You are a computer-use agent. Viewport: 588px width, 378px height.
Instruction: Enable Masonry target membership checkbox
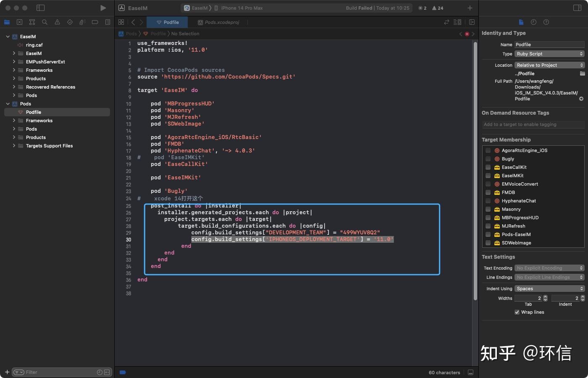click(488, 209)
